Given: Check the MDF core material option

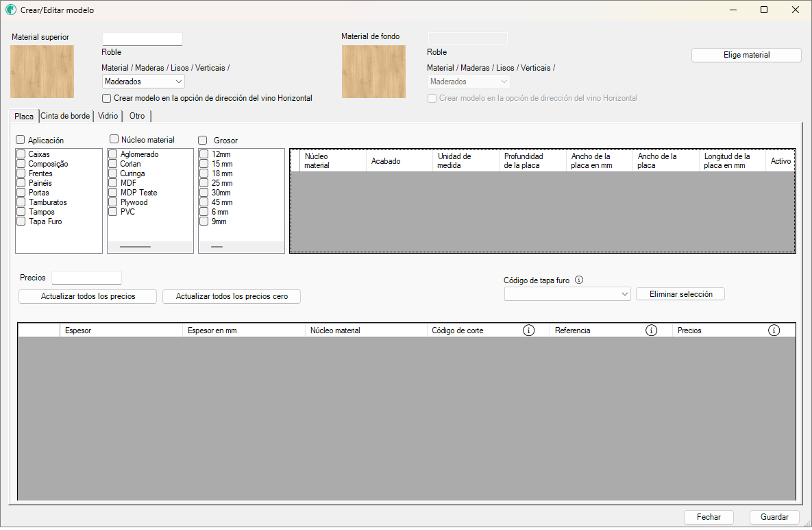Looking at the screenshot, I should point(113,183).
